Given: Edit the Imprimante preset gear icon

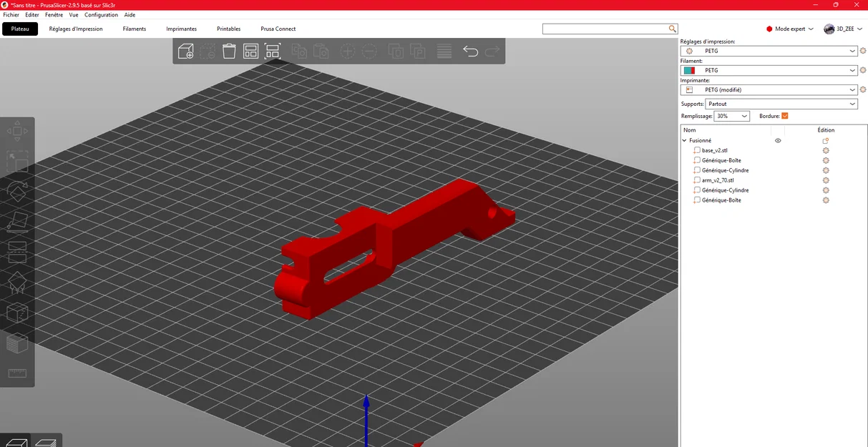Looking at the screenshot, I should tap(863, 89).
